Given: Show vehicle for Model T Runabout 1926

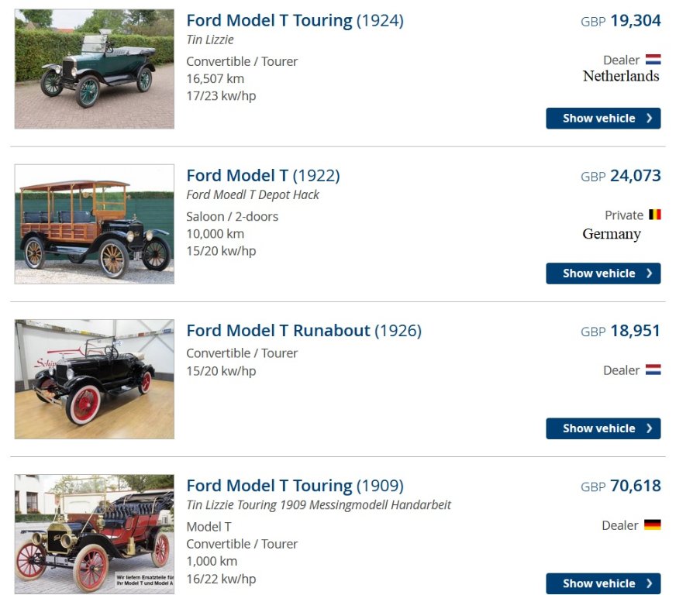Looking at the screenshot, I should tap(603, 428).
